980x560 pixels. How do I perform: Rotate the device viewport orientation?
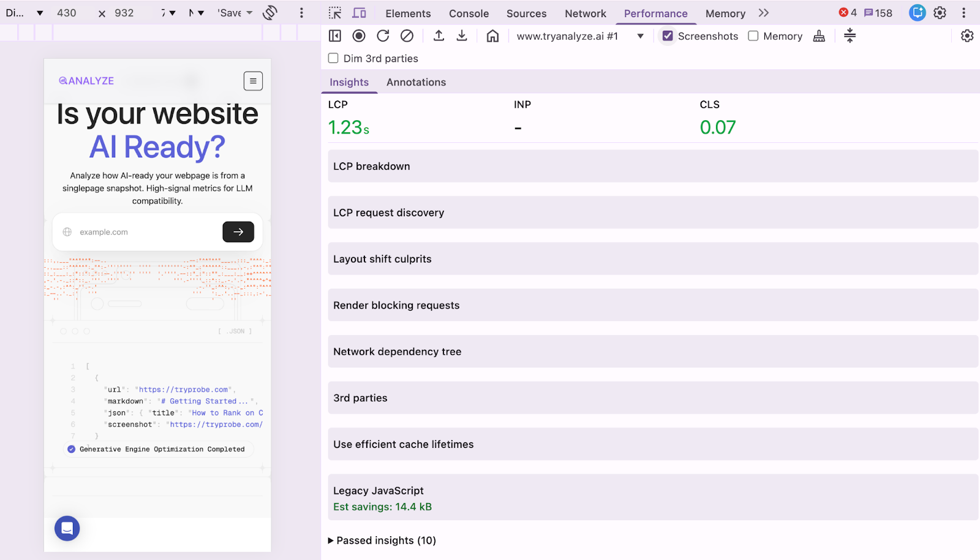269,12
